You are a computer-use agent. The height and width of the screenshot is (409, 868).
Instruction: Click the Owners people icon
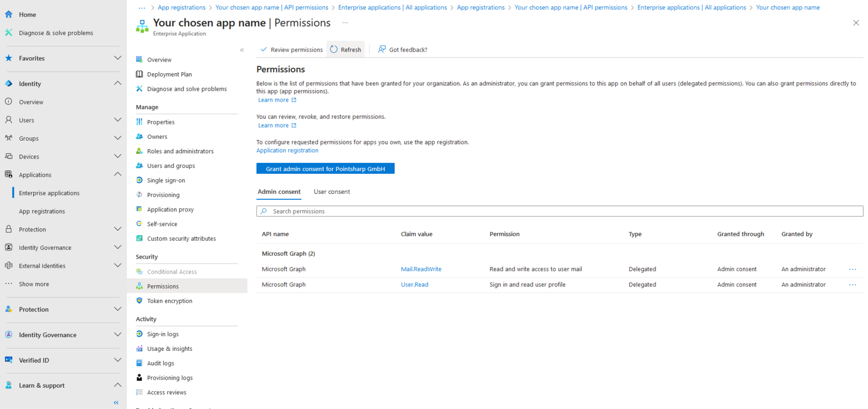point(139,137)
